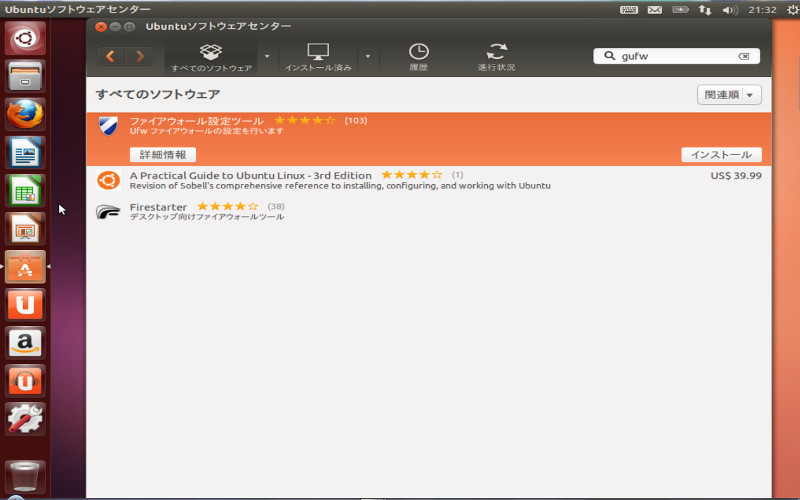The width and height of the screenshot is (800, 500).
Task: Click the インストール button
Action: click(x=721, y=155)
